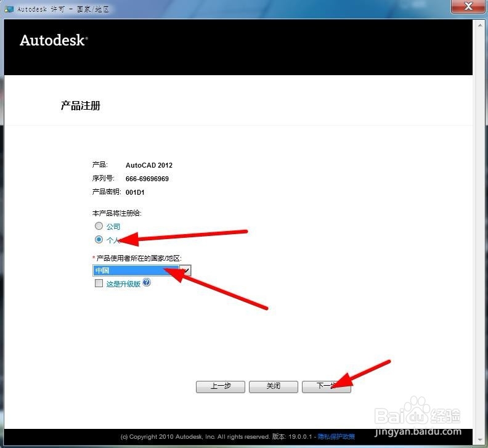Click the 公司 label text

pos(113,227)
